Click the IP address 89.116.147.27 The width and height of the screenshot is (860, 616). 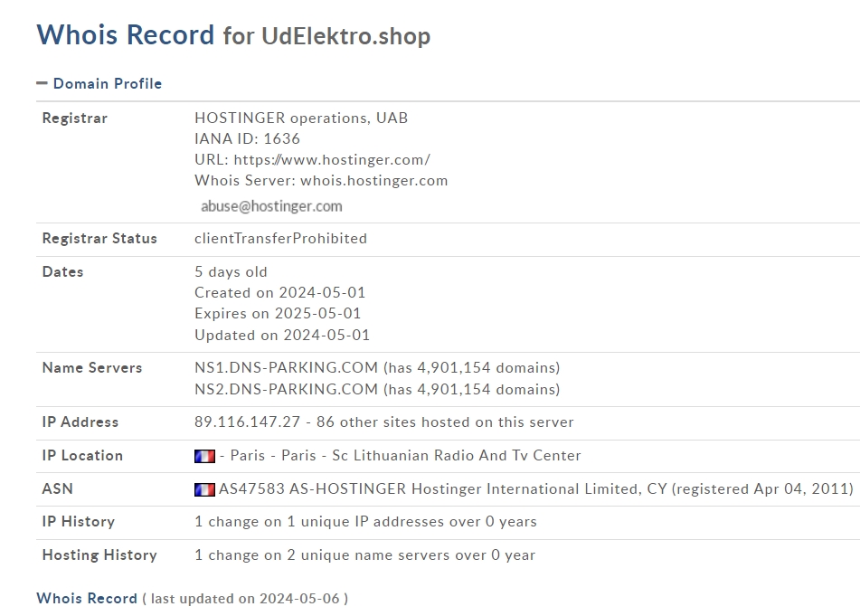pyautogui.click(x=248, y=422)
